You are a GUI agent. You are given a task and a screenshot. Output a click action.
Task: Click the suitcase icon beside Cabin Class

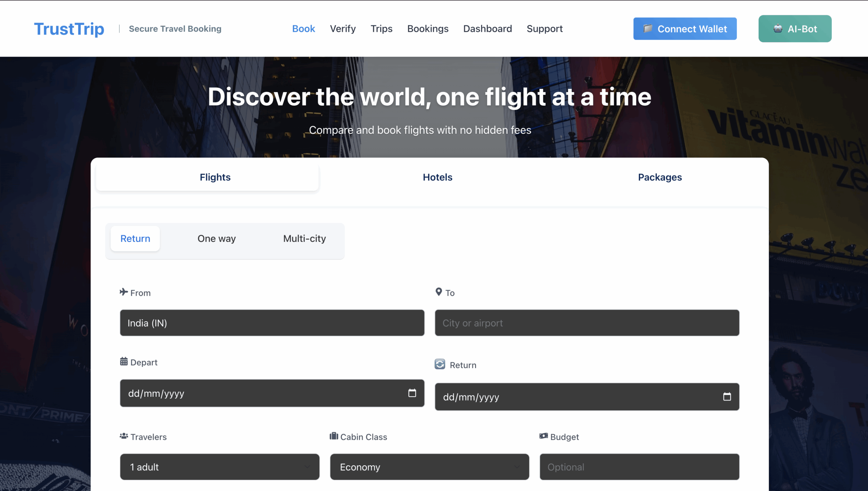pos(334,436)
